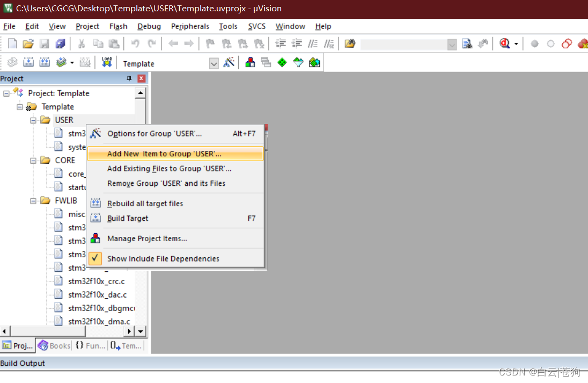This screenshot has height=383, width=588.
Task: Choose Remove Group 'USER' and its Files
Action: (x=175, y=183)
